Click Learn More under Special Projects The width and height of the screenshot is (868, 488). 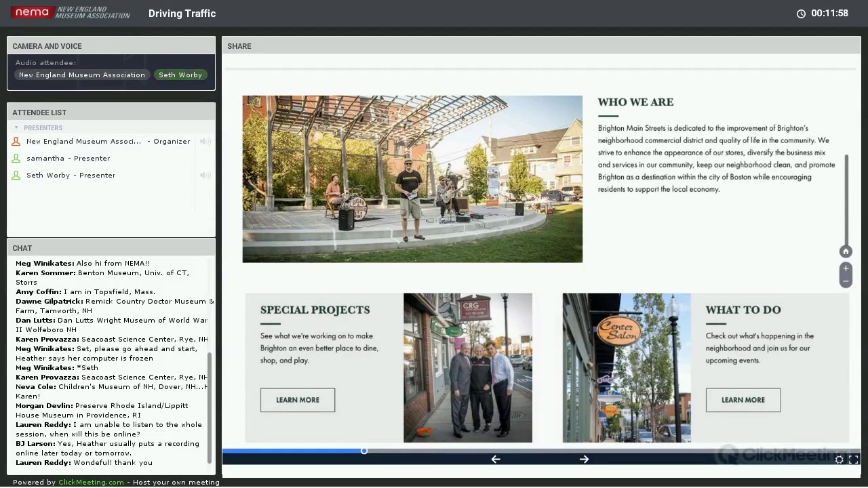(298, 400)
